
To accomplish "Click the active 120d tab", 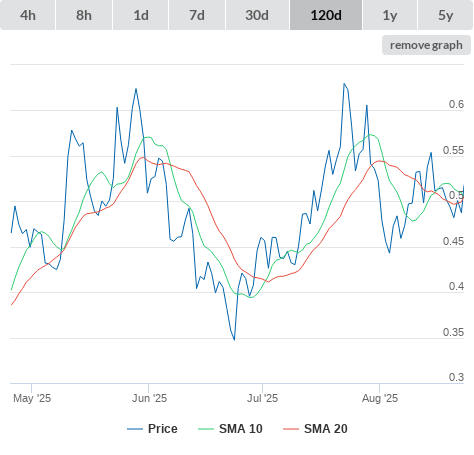I will (326, 15).
